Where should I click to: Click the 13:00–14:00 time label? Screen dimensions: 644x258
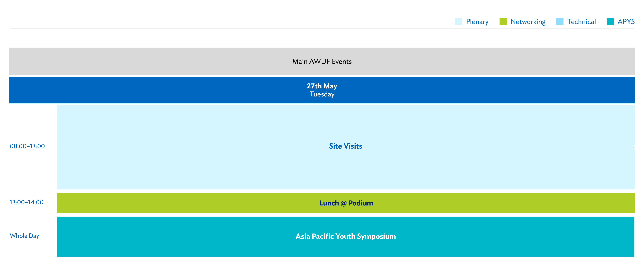point(27,202)
